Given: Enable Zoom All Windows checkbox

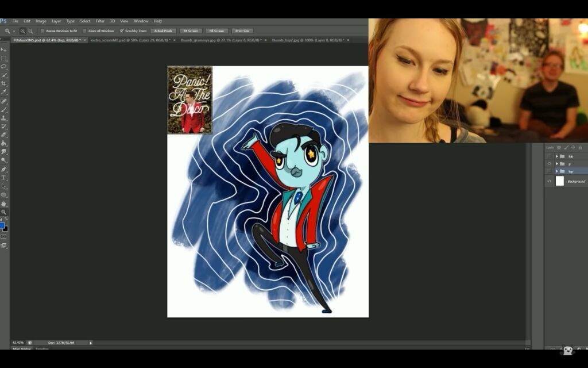Looking at the screenshot, I should tap(84, 31).
